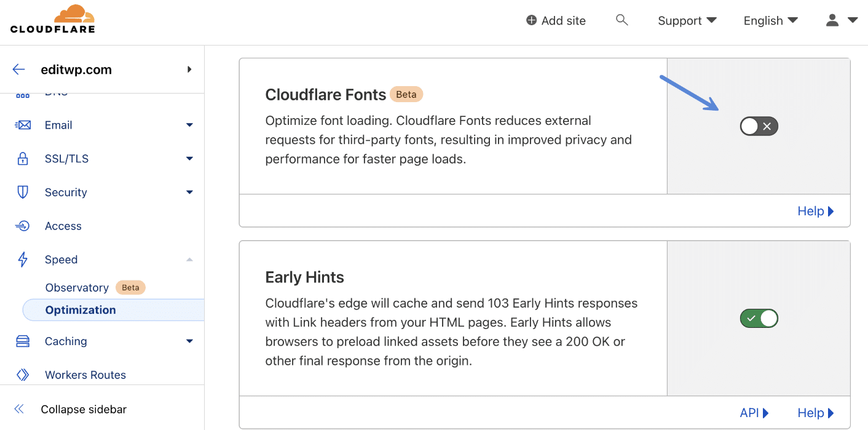Select the Security shield icon
Image resolution: width=868 pixels, height=430 pixels.
point(23,192)
